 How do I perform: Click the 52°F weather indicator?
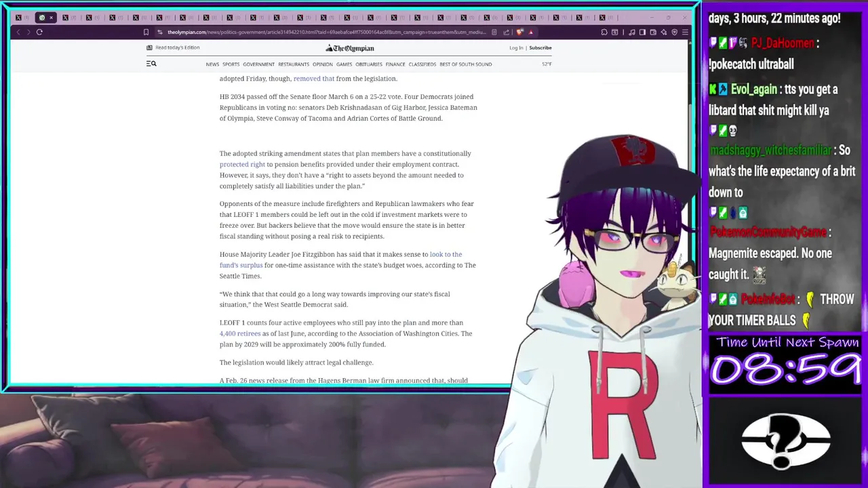(547, 64)
